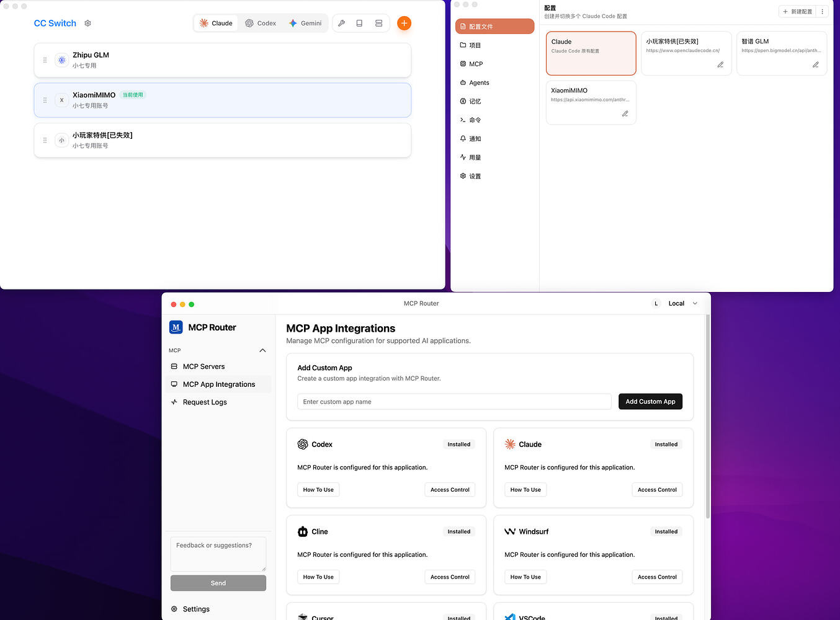The image size is (840, 620).
Task: Edit the XiaomiMIMO config card with pencil icon
Action: (625, 113)
